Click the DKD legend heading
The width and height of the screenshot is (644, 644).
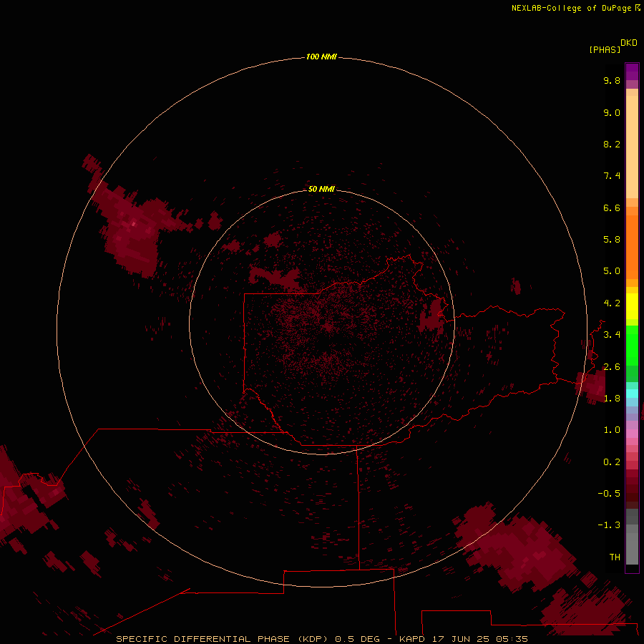point(629,43)
